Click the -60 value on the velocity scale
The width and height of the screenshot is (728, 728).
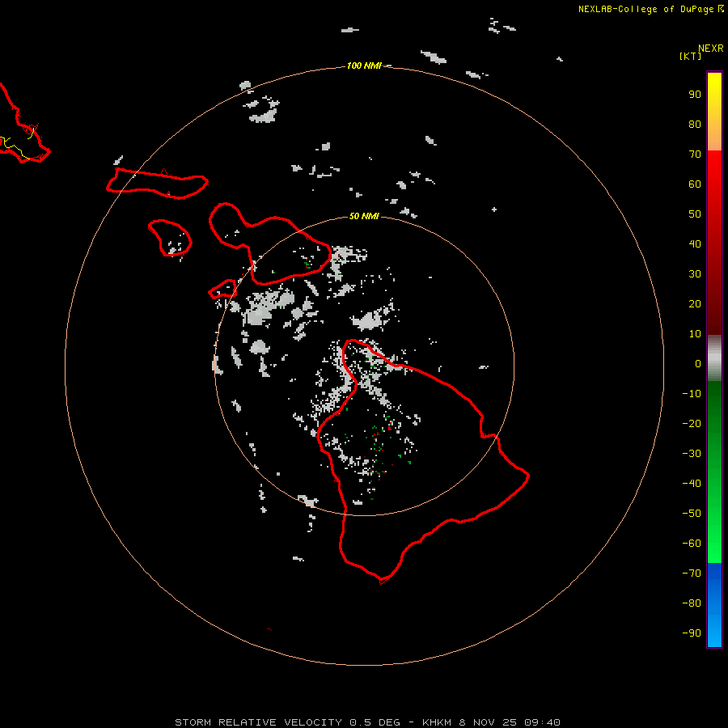pyautogui.click(x=692, y=544)
